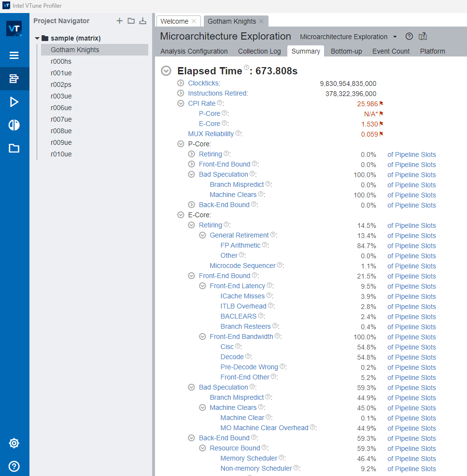467x476 pixels.
Task: Click the New Project plus icon
Action: (x=120, y=21)
